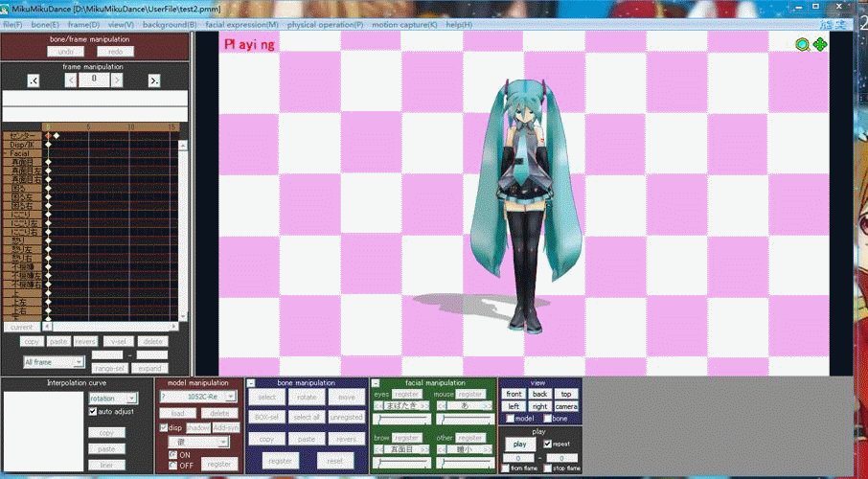This screenshot has width=868, height=479.
Task: Enable the stop flame checkbox
Action: point(547,468)
